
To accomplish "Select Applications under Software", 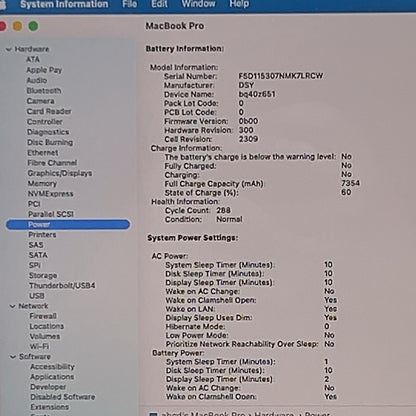I will (x=52, y=377).
